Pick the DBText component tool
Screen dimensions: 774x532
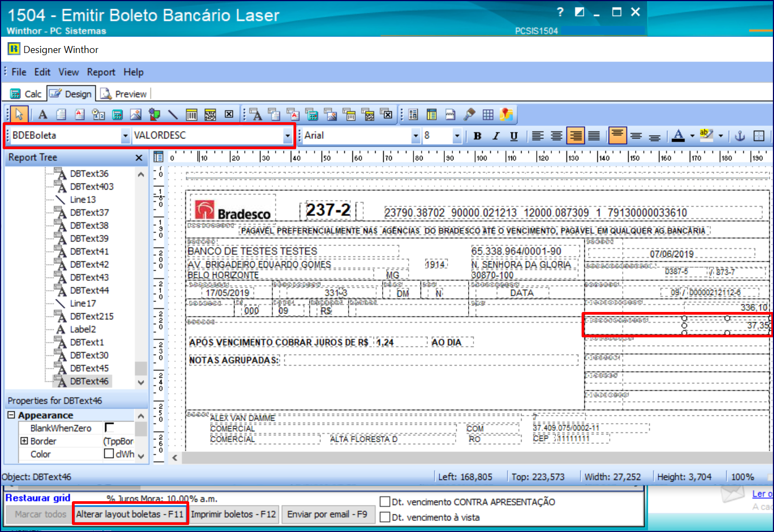tap(256, 114)
